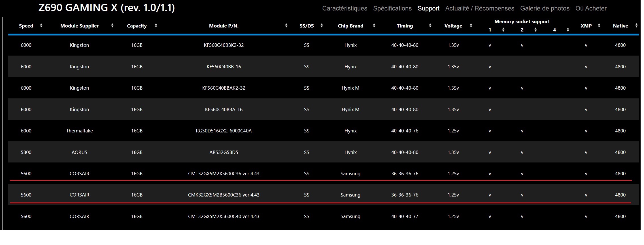Image resolution: width=644 pixels, height=245 pixels.
Task: Click Module P/N. sort arrows
Action: (x=286, y=26)
